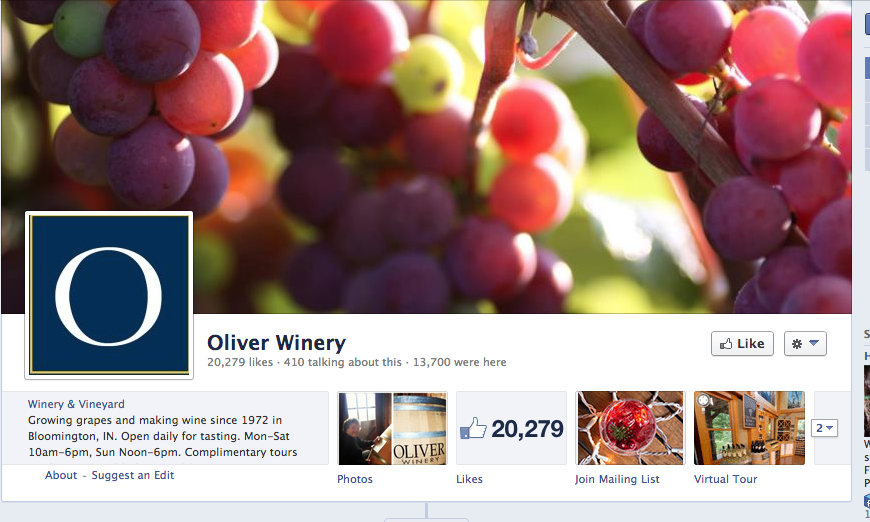Expand more apps with the 2 dropdown
The width and height of the screenshot is (870, 522).
click(x=824, y=428)
